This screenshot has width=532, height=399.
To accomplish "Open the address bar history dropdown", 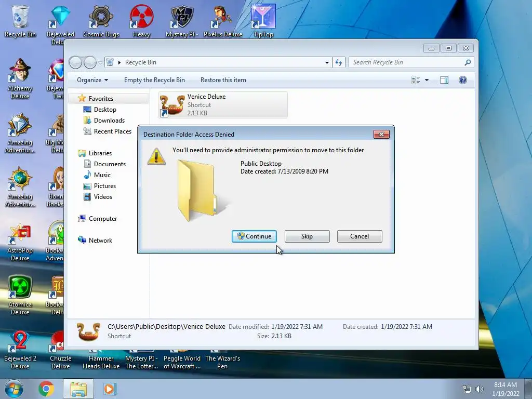I will [327, 62].
